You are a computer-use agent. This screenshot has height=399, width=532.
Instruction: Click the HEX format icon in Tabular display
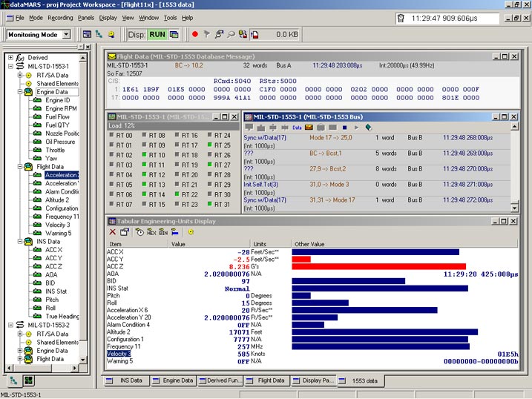click(151, 232)
